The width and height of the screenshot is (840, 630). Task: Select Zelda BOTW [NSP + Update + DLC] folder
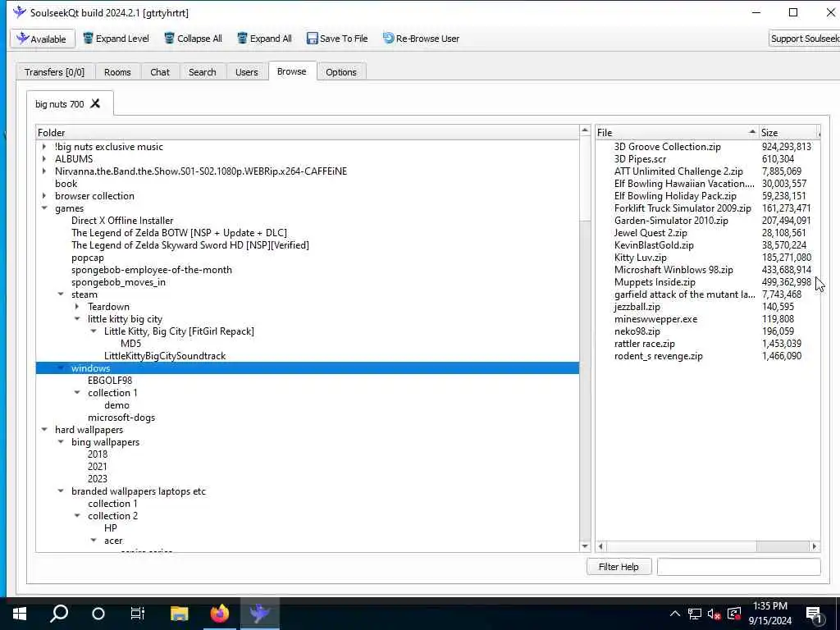179,232
